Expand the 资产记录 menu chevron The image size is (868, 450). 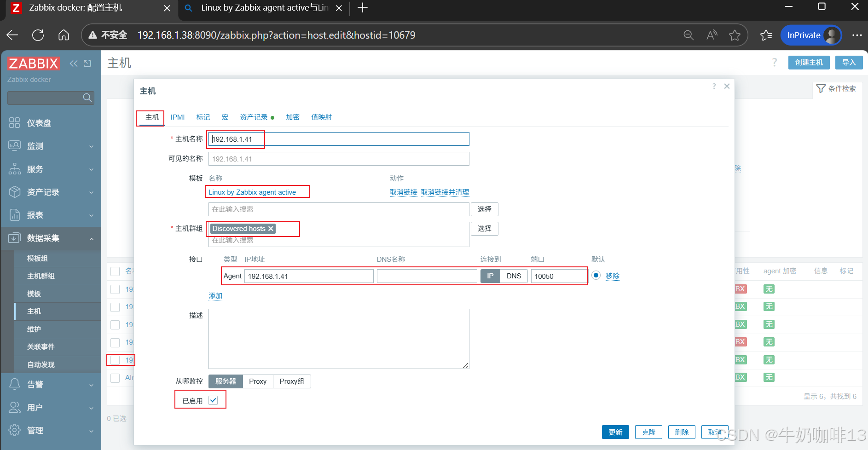coord(91,192)
